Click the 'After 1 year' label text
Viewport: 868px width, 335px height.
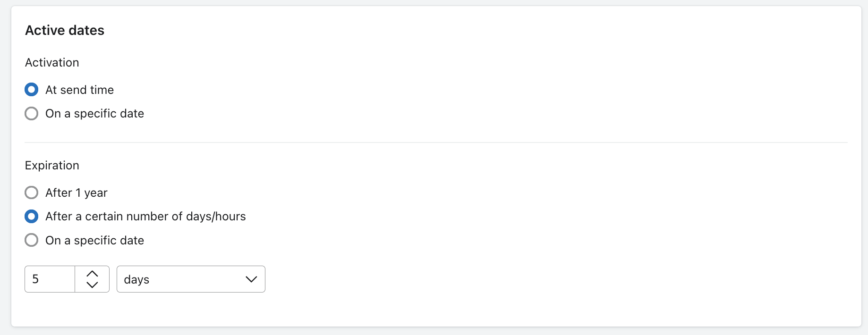pyautogui.click(x=77, y=193)
